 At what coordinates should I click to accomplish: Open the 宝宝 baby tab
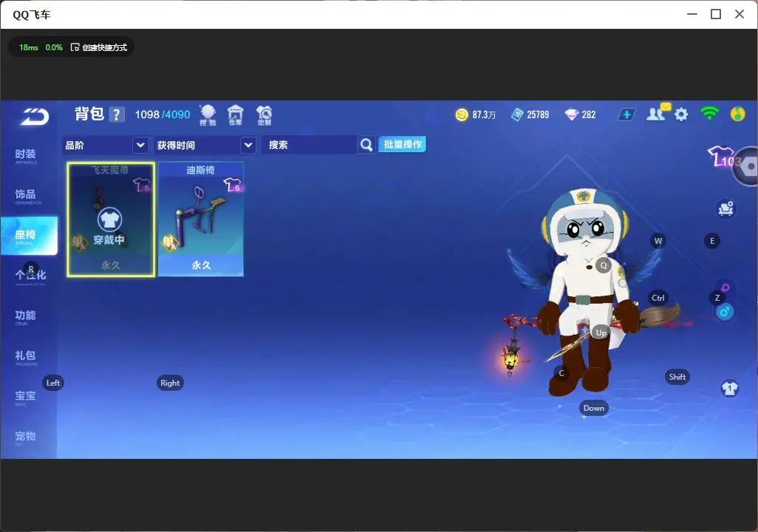tap(26, 397)
